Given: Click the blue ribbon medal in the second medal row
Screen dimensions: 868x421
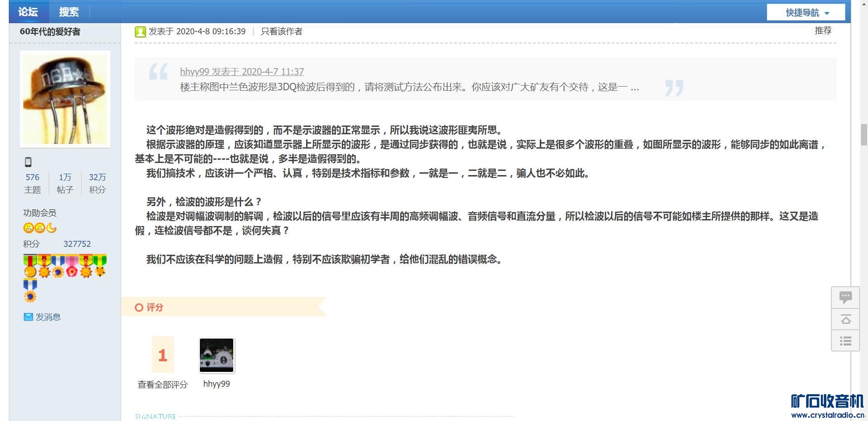Looking at the screenshot, I should [30, 290].
